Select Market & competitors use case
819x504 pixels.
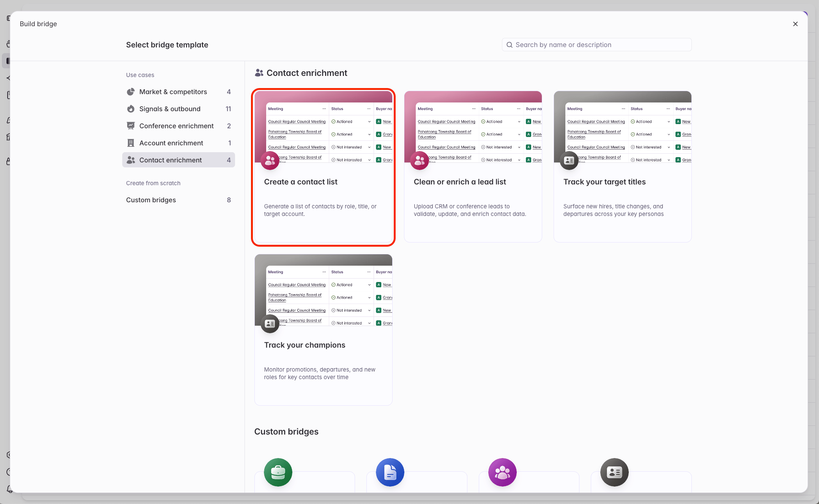point(178,92)
